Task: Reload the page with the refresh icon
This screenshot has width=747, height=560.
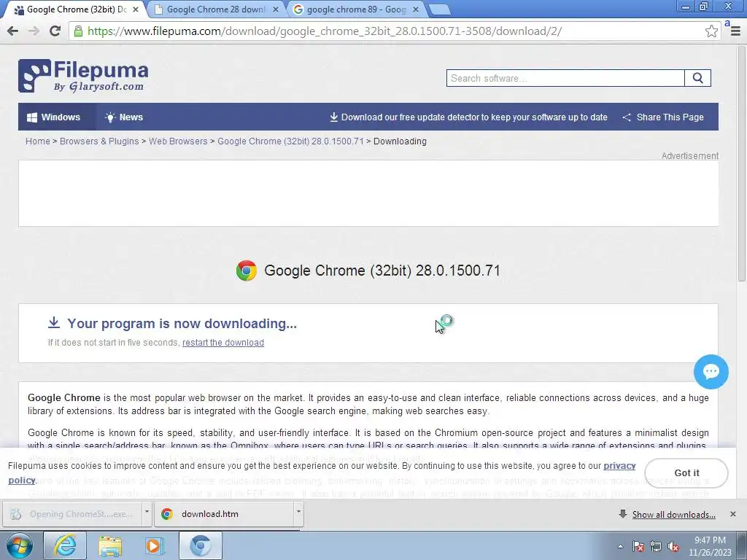Action: (x=55, y=31)
